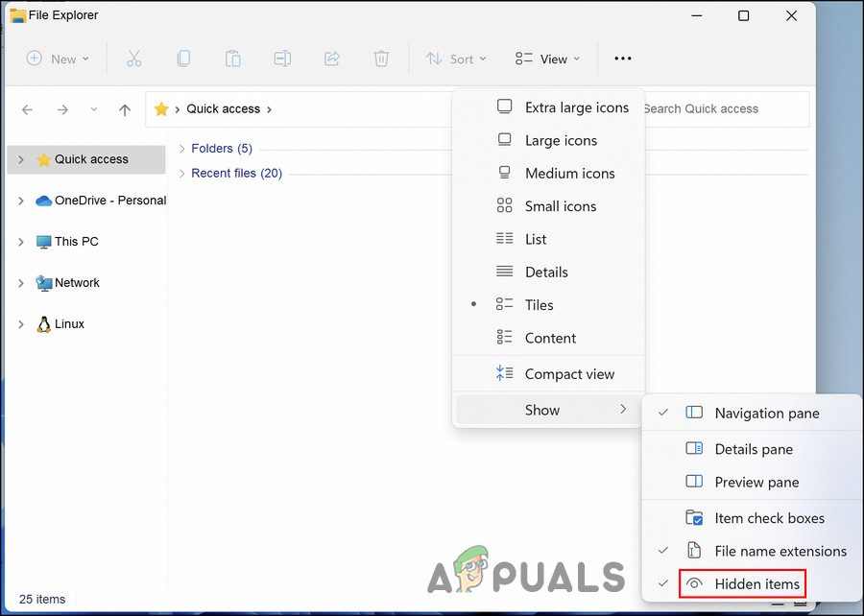Open the See more ellipsis menu
This screenshot has width=864, height=616.
tap(623, 59)
